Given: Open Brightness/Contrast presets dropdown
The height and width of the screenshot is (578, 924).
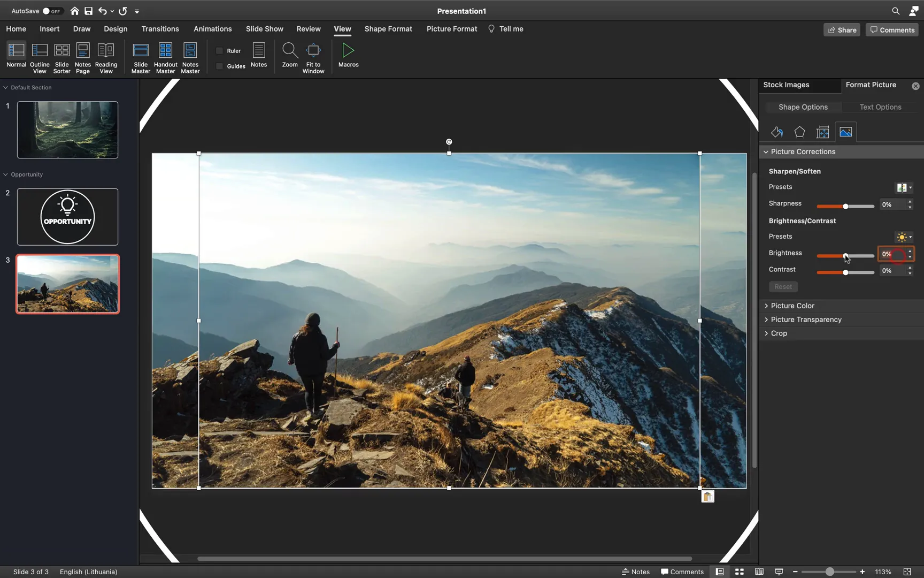Looking at the screenshot, I should coord(904,237).
